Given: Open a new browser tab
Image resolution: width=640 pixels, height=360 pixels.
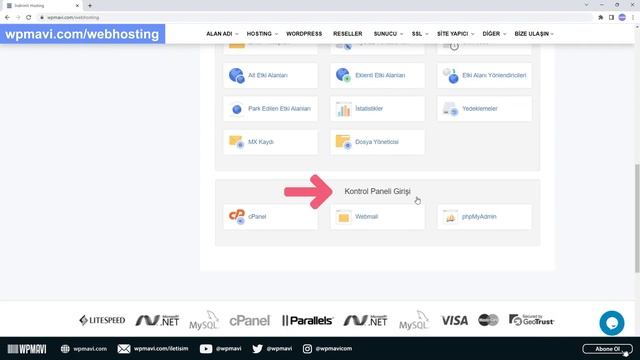Looking at the screenshot, I should 90,6.
